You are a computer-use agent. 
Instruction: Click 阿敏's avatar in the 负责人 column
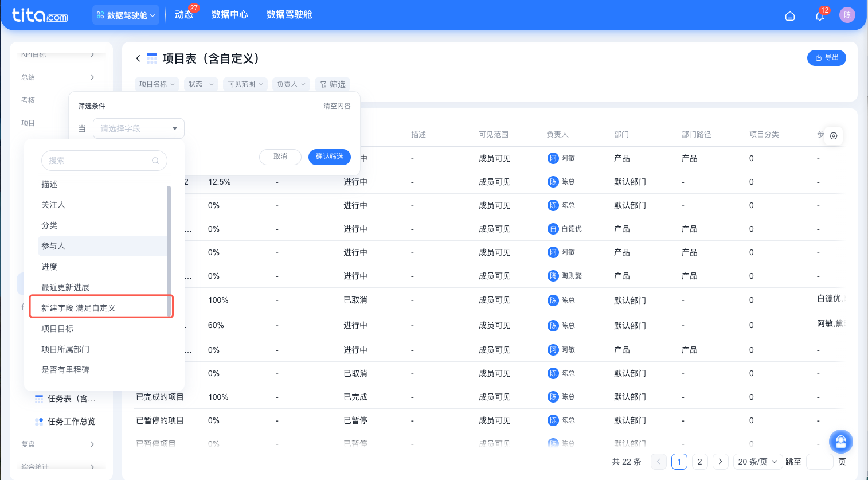pyautogui.click(x=552, y=158)
